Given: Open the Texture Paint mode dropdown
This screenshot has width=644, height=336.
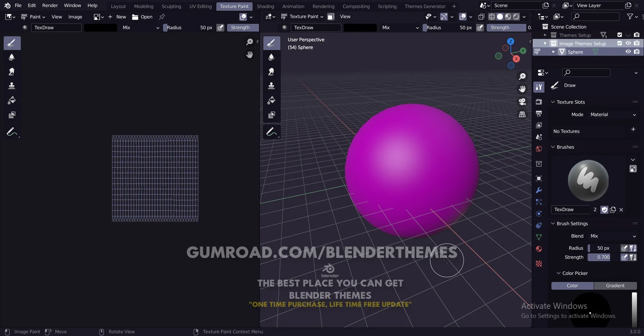Looking at the screenshot, I should click(x=302, y=17).
